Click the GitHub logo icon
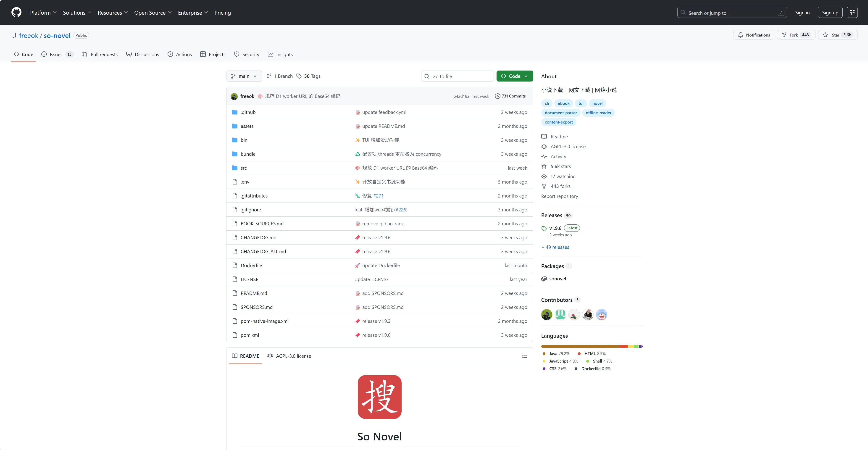The height and width of the screenshot is (450, 868). [x=16, y=13]
